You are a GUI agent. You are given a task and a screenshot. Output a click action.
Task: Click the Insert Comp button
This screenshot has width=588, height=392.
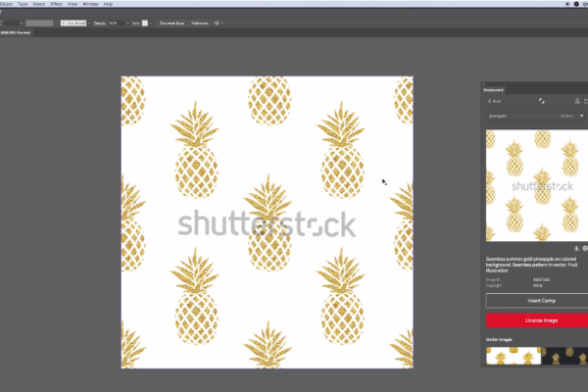[x=536, y=300]
